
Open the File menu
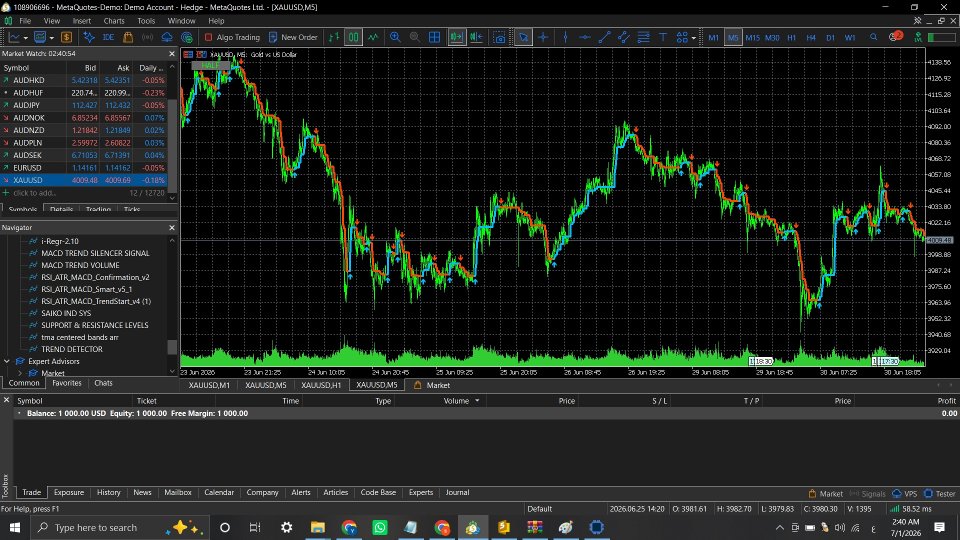(25, 21)
